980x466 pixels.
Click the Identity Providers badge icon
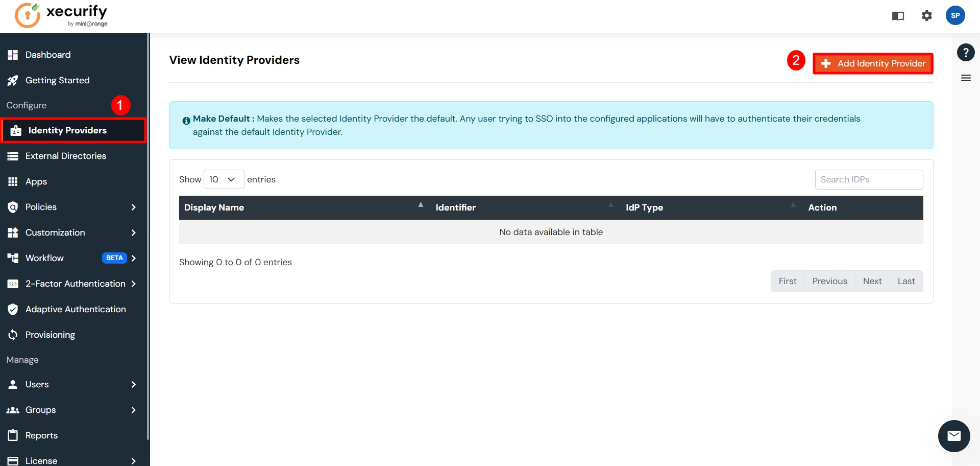pyautogui.click(x=16, y=130)
